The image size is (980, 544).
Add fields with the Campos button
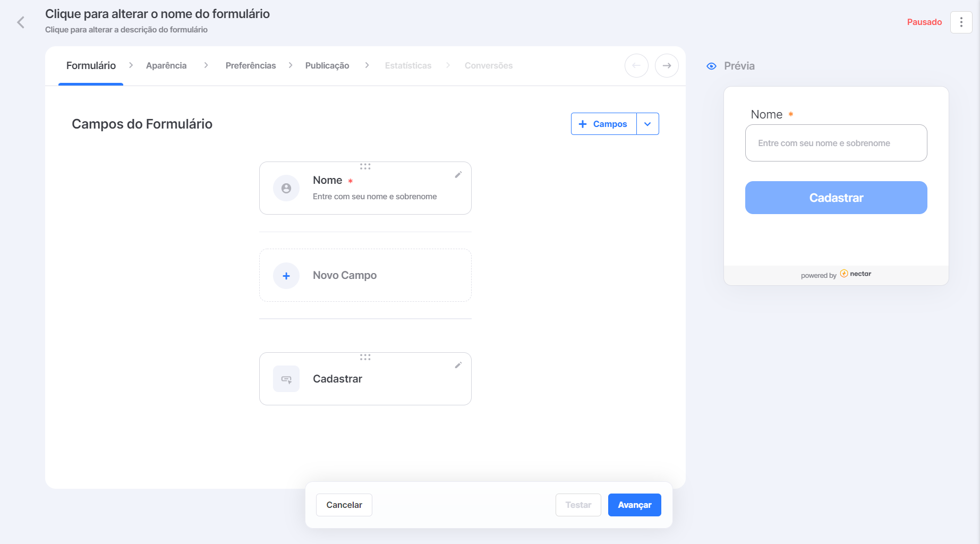[x=603, y=124]
